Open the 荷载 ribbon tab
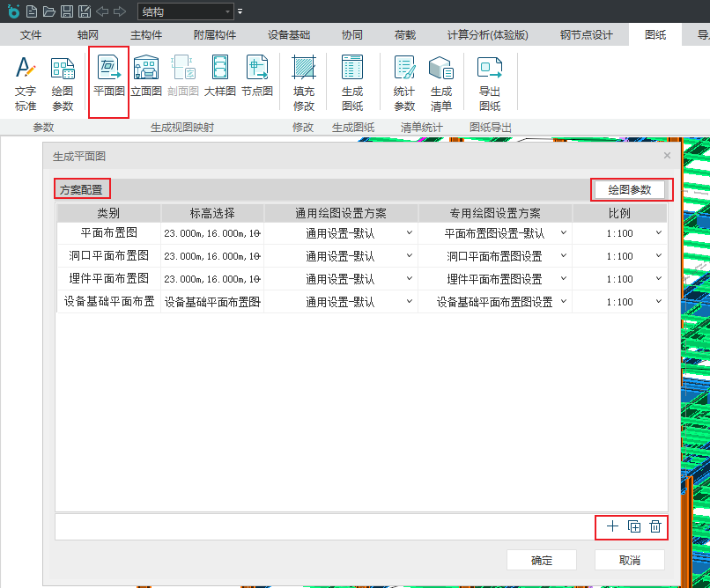Screen dimensions: 710x588 405,35
